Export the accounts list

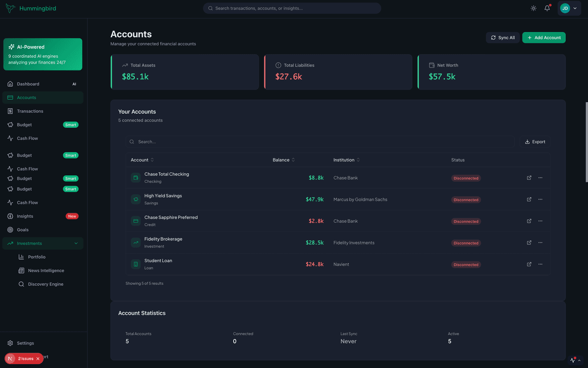tap(535, 142)
